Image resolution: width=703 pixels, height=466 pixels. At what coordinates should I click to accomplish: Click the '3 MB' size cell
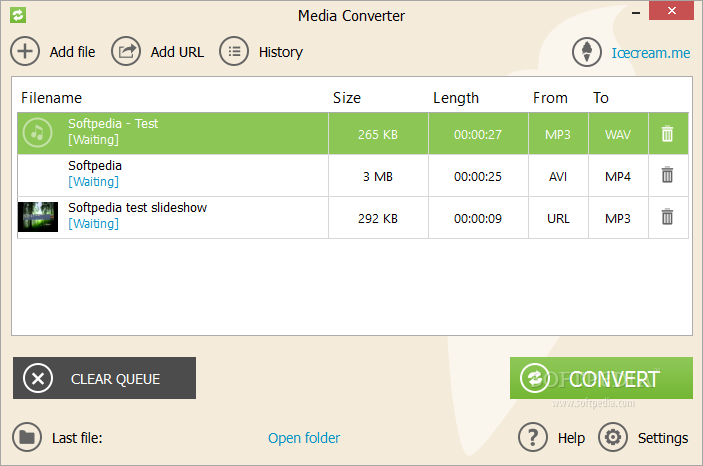[378, 177]
